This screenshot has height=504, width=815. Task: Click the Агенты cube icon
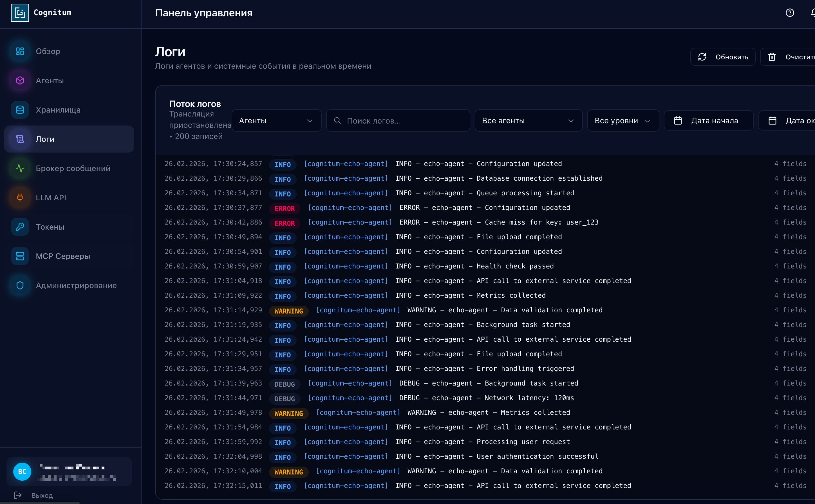pos(20,81)
